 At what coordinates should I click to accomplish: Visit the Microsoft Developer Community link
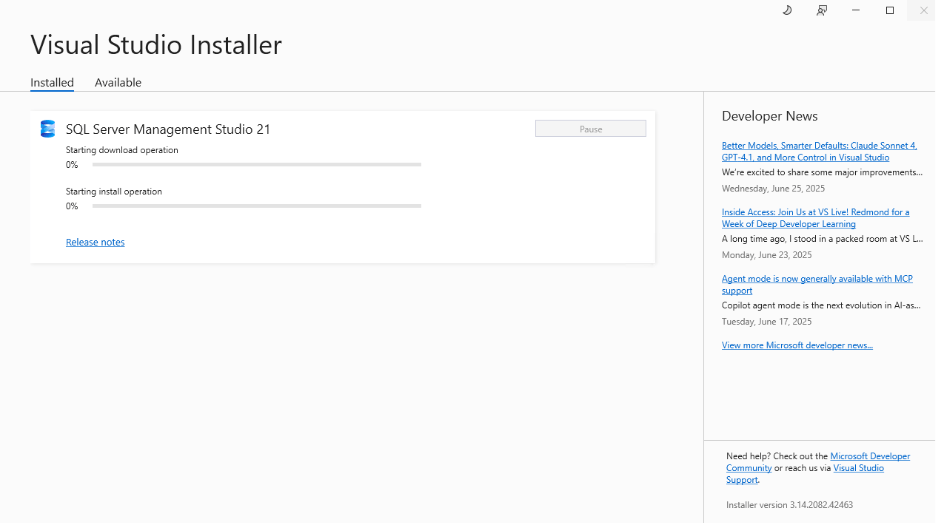[x=869, y=456]
